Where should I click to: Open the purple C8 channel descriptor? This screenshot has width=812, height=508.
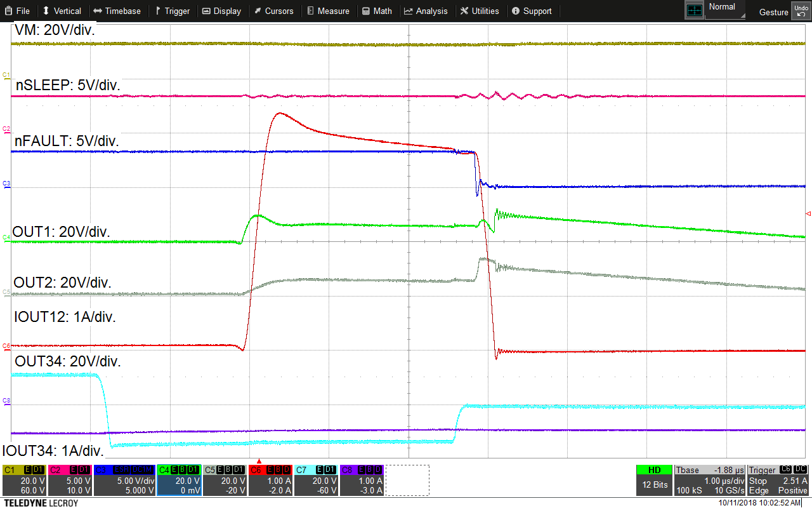pos(361,480)
